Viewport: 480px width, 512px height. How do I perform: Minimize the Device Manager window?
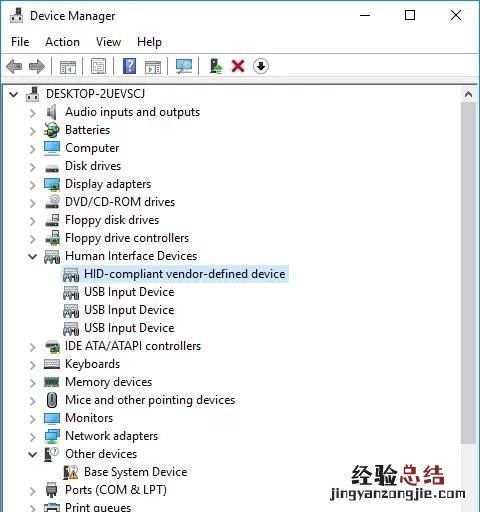tap(365, 15)
